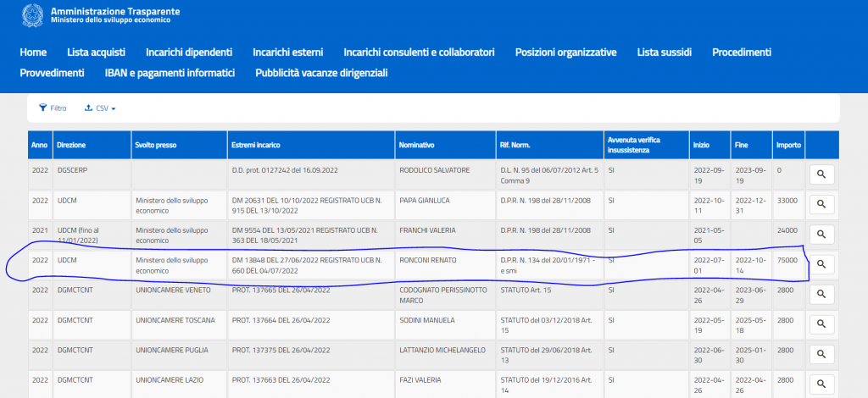Screen dimensions: 868x398
Task: Open details magnifier for PAPA GIANLUCA row
Action: point(821,205)
